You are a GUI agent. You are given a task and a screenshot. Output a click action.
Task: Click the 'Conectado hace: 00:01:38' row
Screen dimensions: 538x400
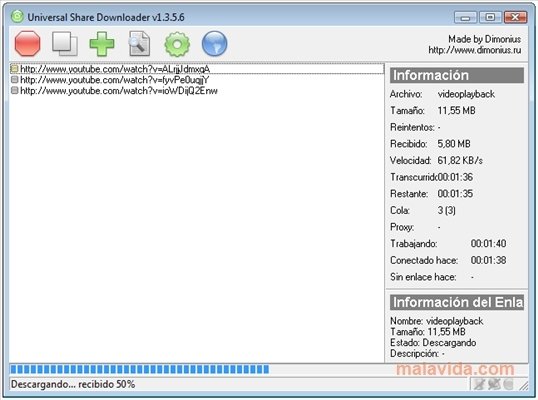click(x=448, y=260)
